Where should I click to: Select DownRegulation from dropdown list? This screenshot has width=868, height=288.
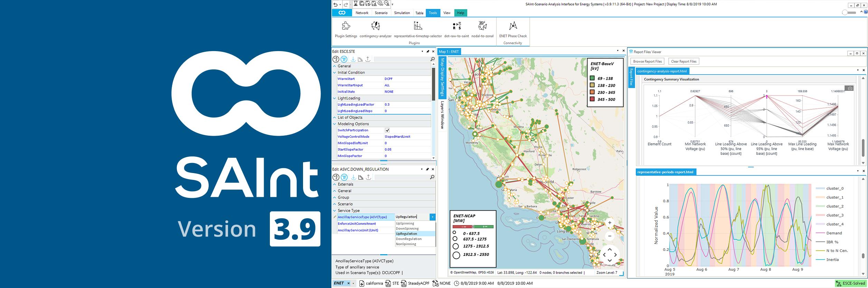click(415, 239)
